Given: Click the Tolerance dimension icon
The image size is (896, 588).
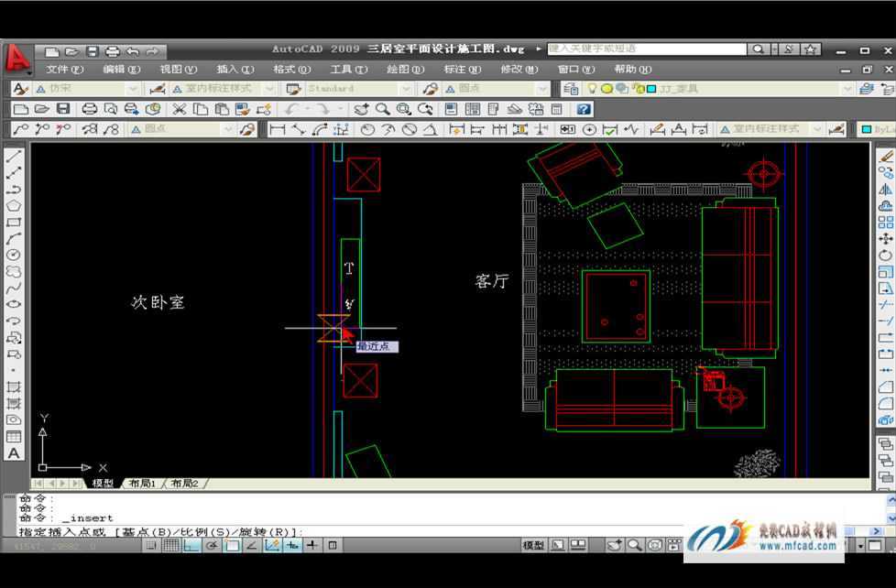Looking at the screenshot, I should 567,130.
